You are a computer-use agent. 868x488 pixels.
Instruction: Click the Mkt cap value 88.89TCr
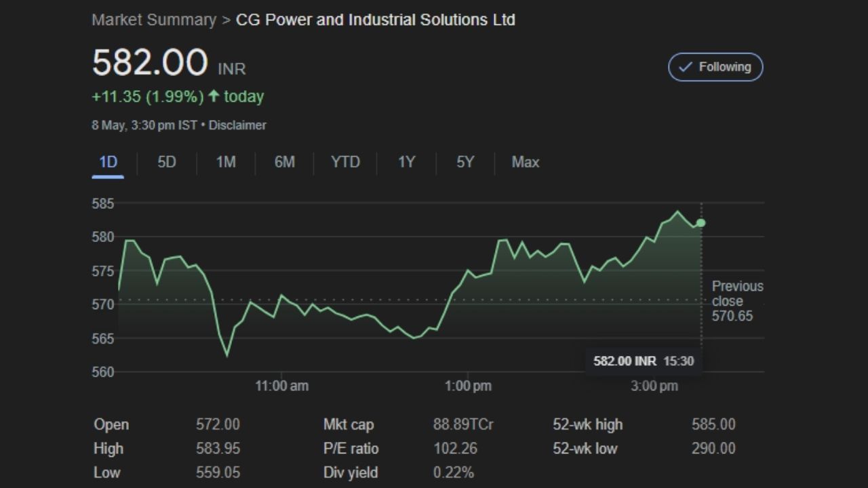[x=463, y=425]
